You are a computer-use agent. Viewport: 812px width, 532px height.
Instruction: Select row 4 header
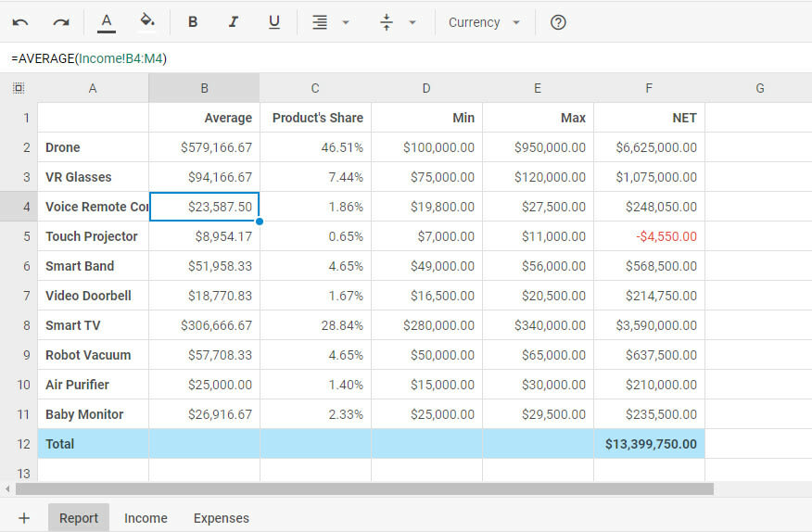(x=19, y=207)
